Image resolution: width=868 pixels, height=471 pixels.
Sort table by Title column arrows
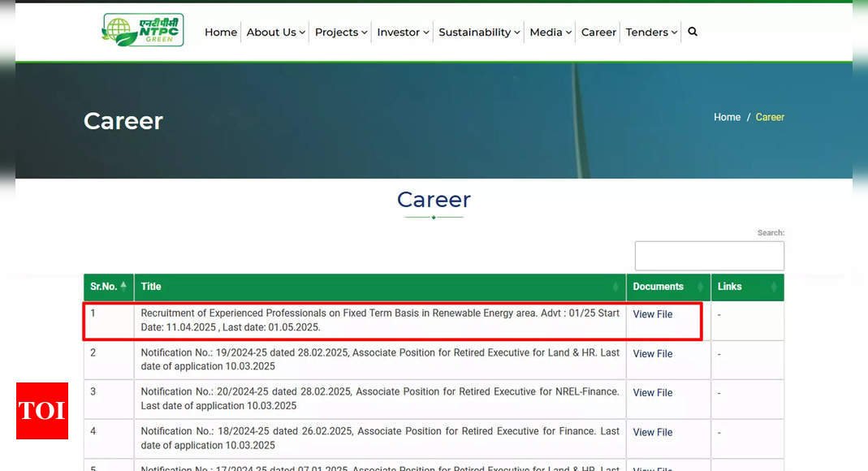click(x=615, y=287)
